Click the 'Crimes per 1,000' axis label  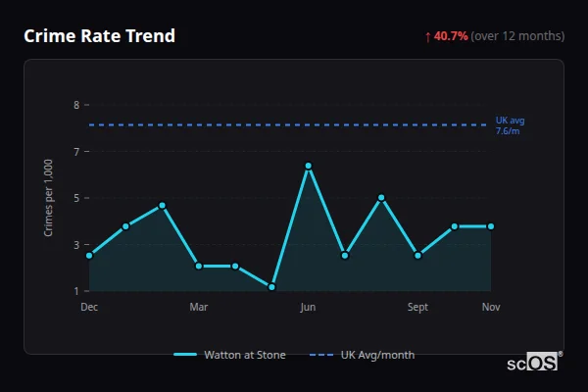[x=48, y=198]
